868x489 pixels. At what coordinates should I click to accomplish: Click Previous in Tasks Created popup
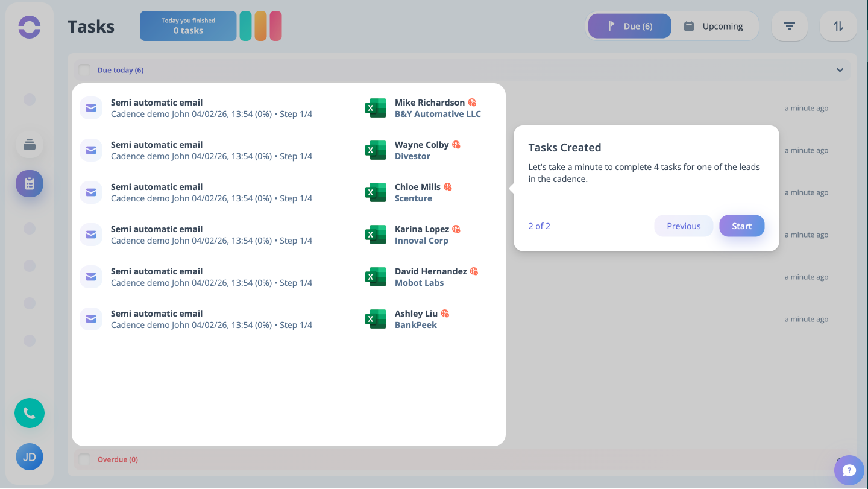683,226
